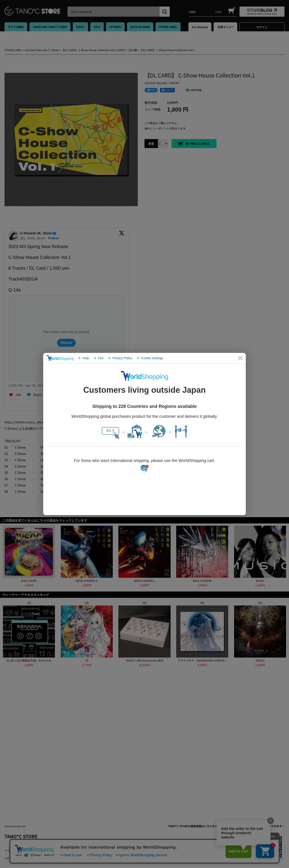Image resolution: width=289 pixels, height=868 pixels.
Task: Click the search magnifier button
Action: (165, 12)
